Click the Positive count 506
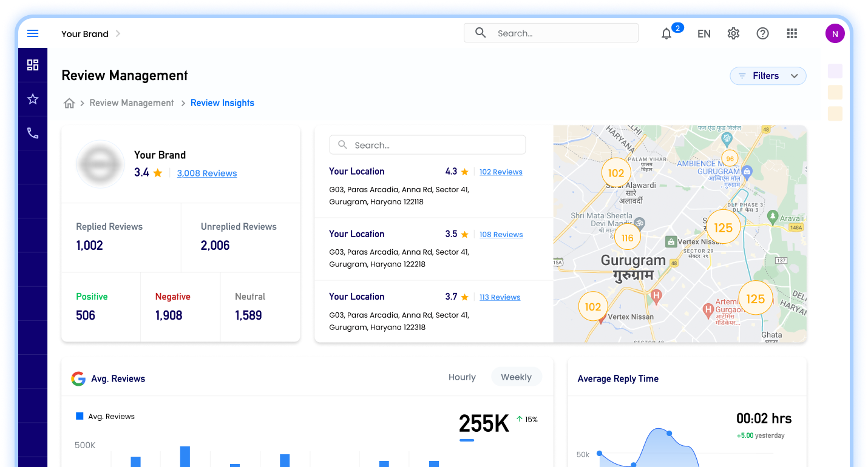 86,315
